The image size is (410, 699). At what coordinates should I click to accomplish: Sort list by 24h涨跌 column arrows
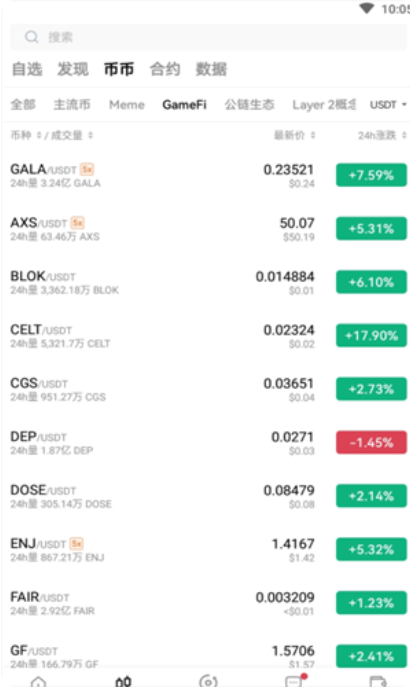(404, 135)
